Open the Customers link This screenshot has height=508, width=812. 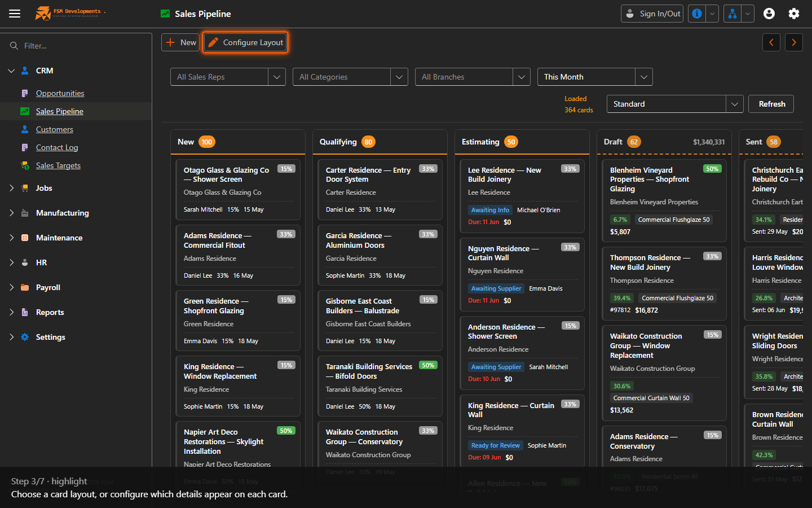[x=55, y=129]
